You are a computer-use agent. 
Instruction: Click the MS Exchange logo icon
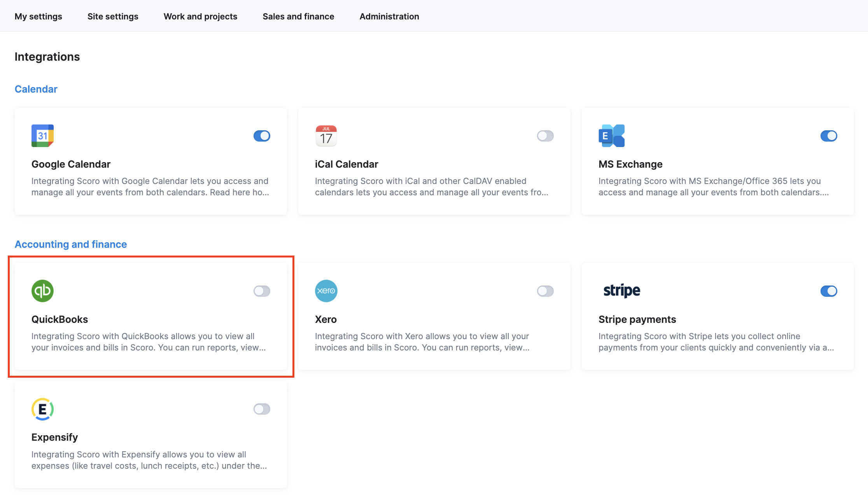611,136
